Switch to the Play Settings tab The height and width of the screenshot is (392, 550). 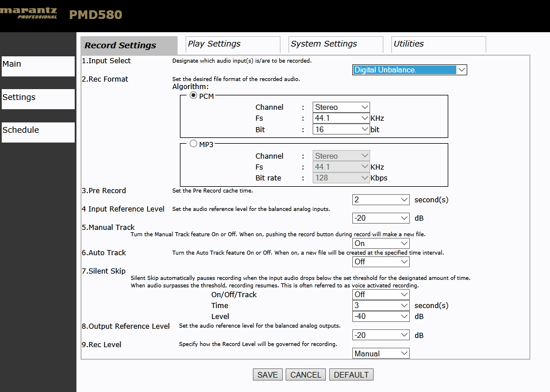[233, 44]
